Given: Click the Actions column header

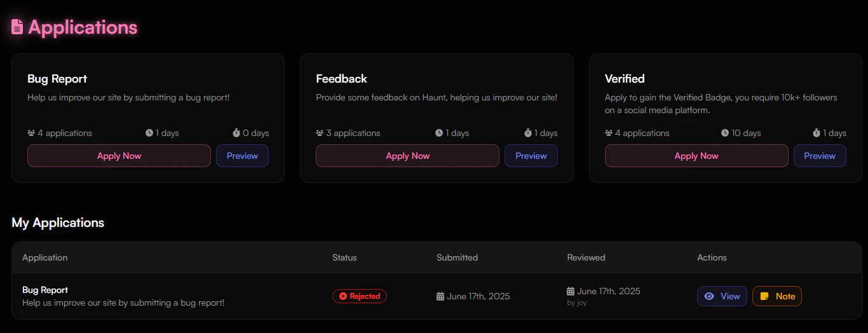Looking at the screenshot, I should [712, 257].
